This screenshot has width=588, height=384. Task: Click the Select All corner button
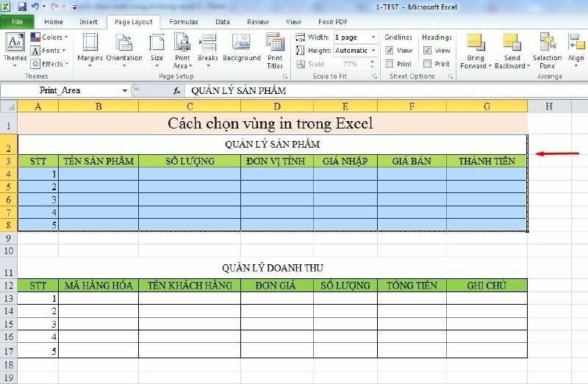point(9,106)
